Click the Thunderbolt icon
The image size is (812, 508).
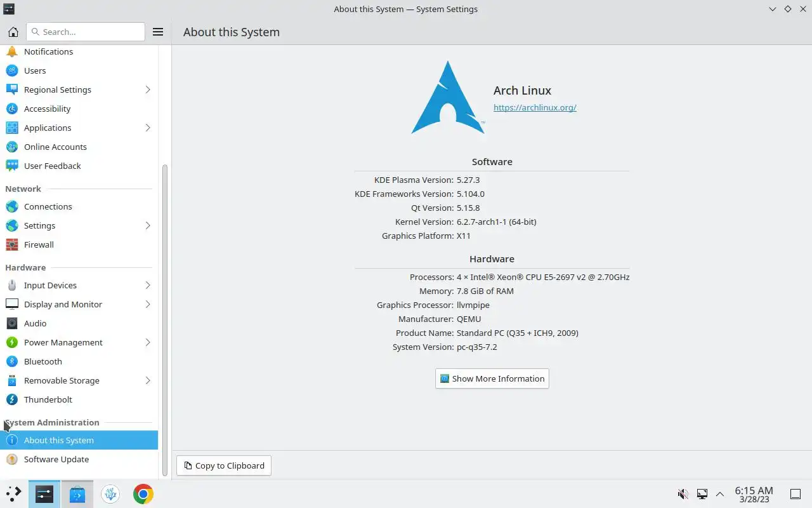pos(11,399)
